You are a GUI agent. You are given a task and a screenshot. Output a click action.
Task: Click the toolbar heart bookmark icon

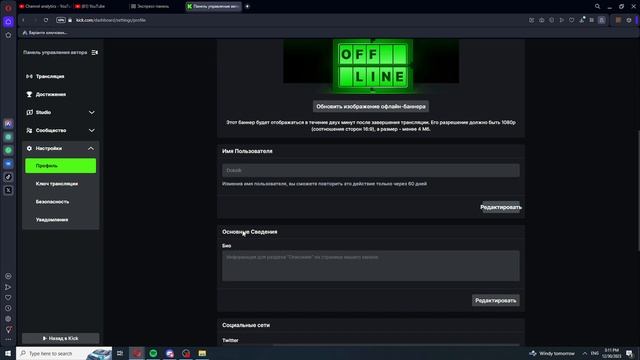[x=571, y=20]
